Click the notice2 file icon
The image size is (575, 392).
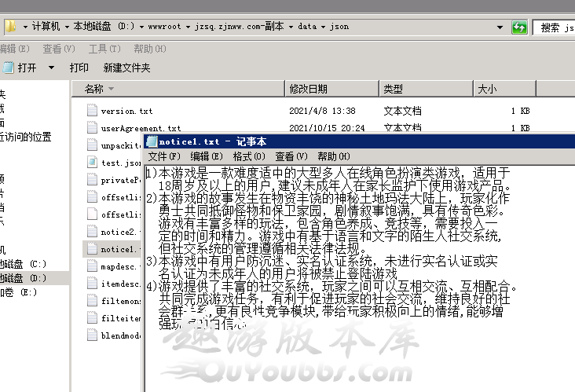[92, 232]
